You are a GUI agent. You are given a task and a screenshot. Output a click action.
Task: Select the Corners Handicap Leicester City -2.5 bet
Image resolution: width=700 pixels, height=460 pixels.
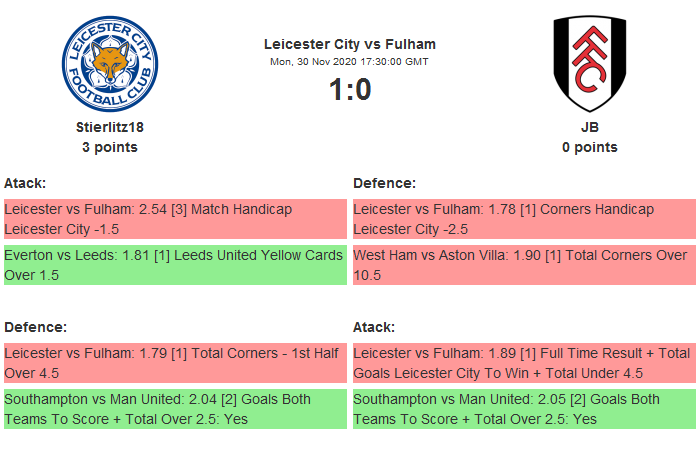524,219
